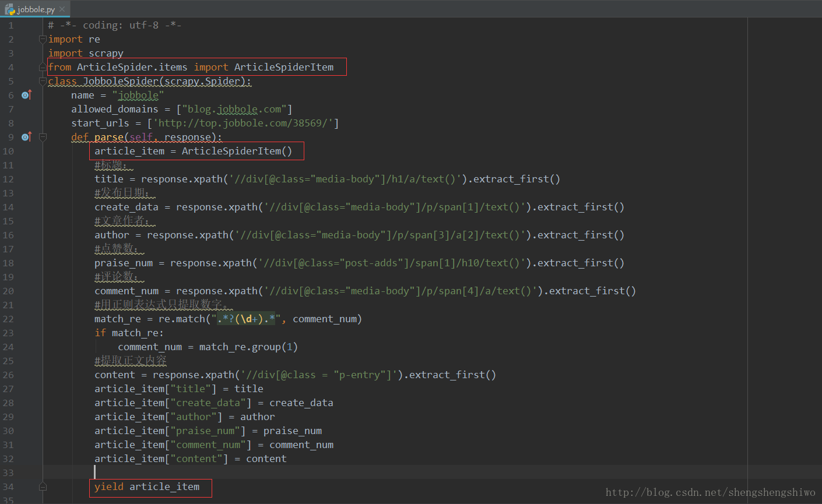Click line number 1 in the gutter
The height and width of the screenshot is (504, 822).
click(x=11, y=25)
